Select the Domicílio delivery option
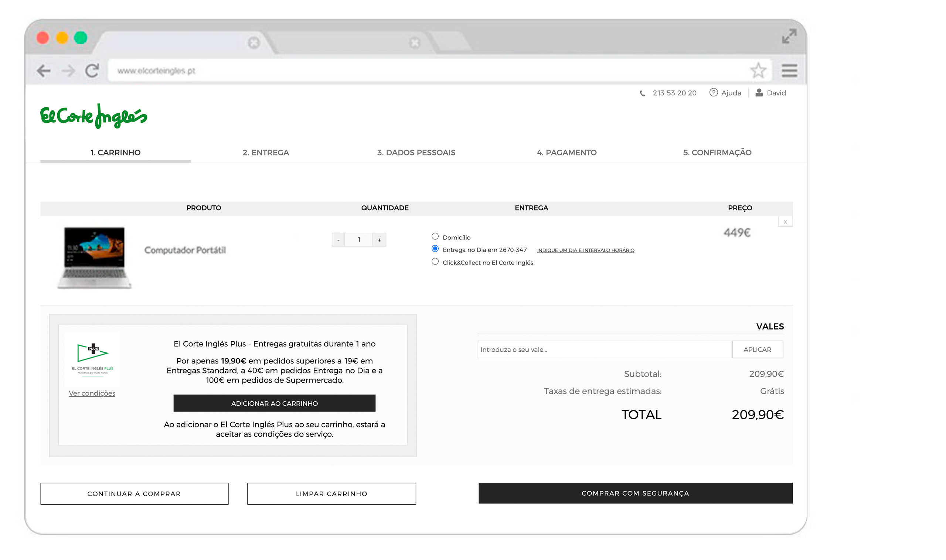946x560 pixels. point(435,237)
